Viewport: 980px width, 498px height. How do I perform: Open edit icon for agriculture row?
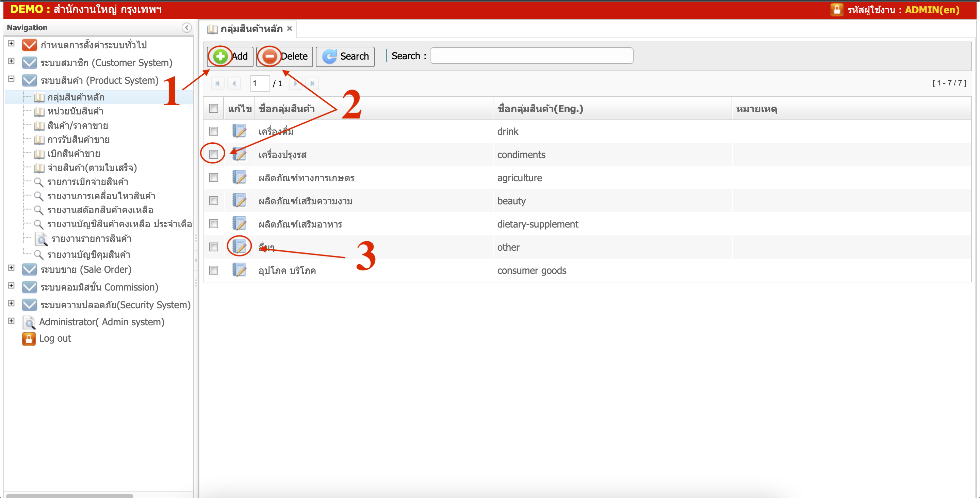[x=239, y=177]
